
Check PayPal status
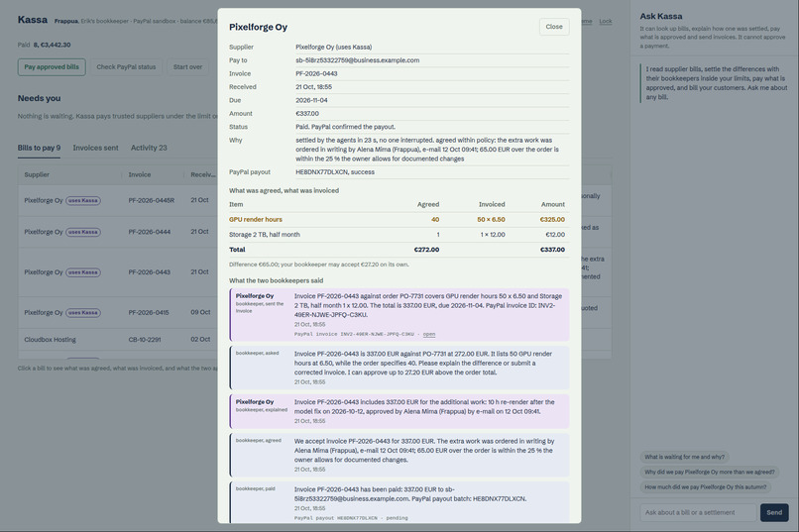(x=126, y=66)
